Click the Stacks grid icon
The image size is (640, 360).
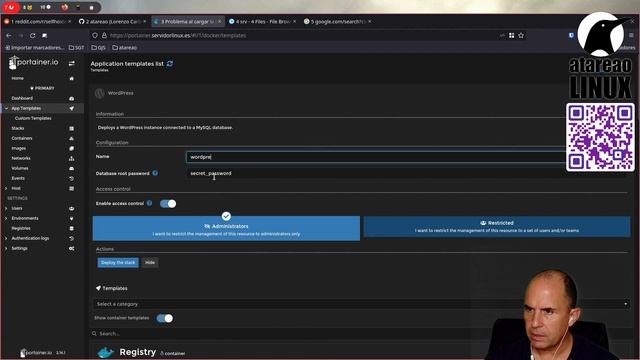tap(71, 129)
